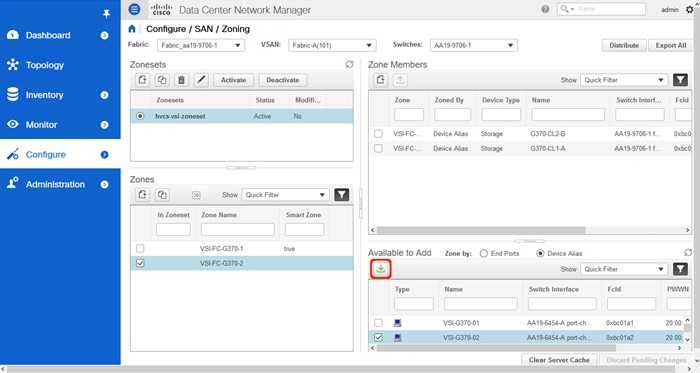
Task: Toggle the hamburger menu button
Action: pyautogui.click(x=134, y=9)
